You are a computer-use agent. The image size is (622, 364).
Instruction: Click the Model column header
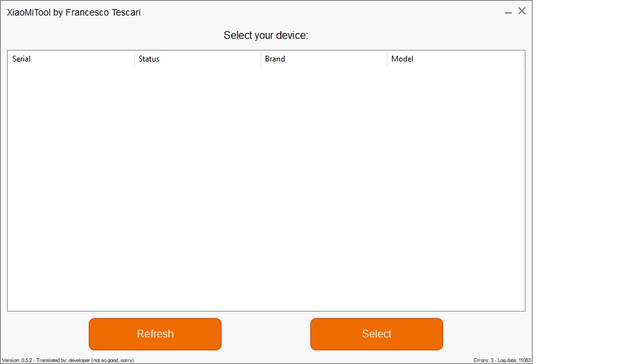(455, 59)
